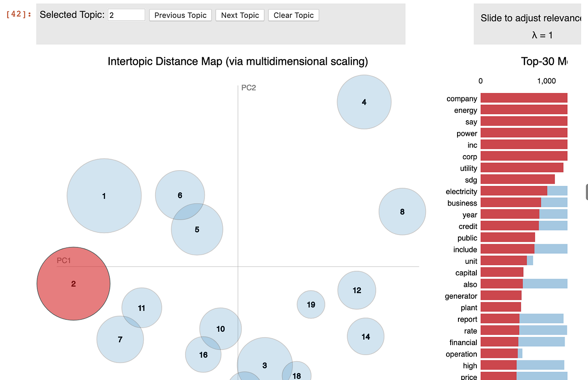Select topic bubble 16 below topic 10
588x380 pixels.
pyautogui.click(x=203, y=355)
